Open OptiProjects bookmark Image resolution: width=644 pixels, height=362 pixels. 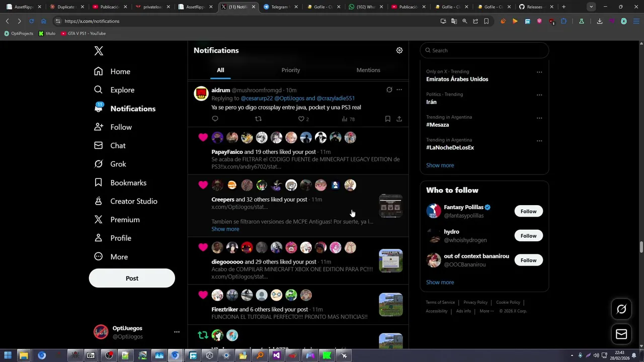tap(19, 33)
